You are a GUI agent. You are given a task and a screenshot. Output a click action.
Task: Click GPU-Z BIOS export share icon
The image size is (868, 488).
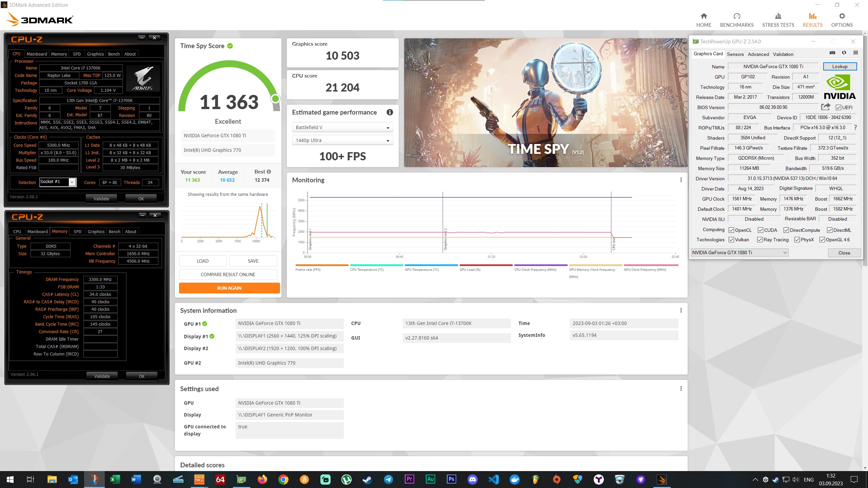coord(826,107)
